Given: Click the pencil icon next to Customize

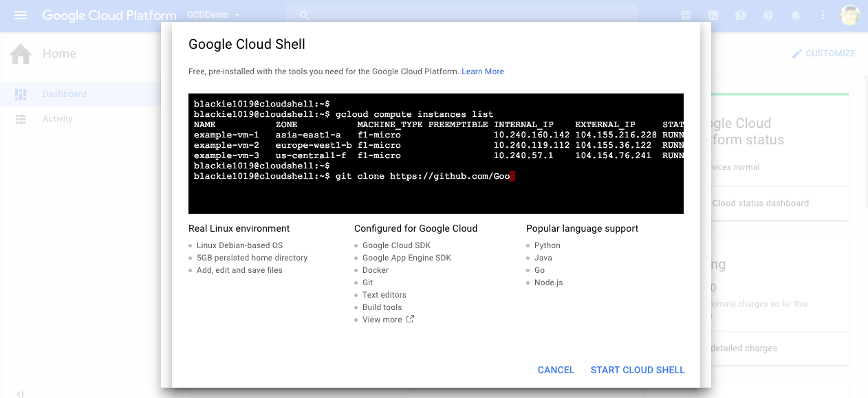Looking at the screenshot, I should (x=797, y=54).
